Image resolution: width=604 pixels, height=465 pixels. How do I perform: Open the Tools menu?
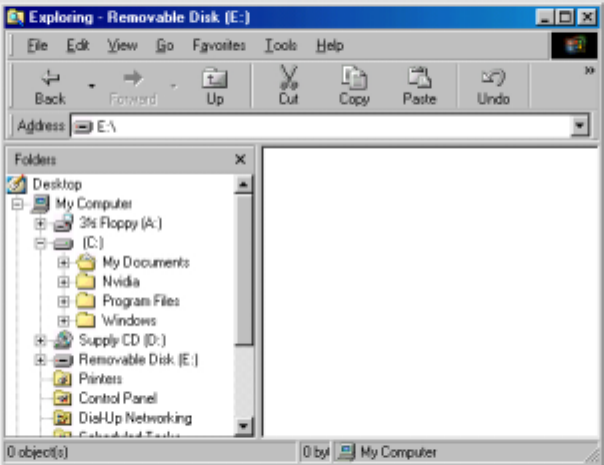[x=281, y=45]
